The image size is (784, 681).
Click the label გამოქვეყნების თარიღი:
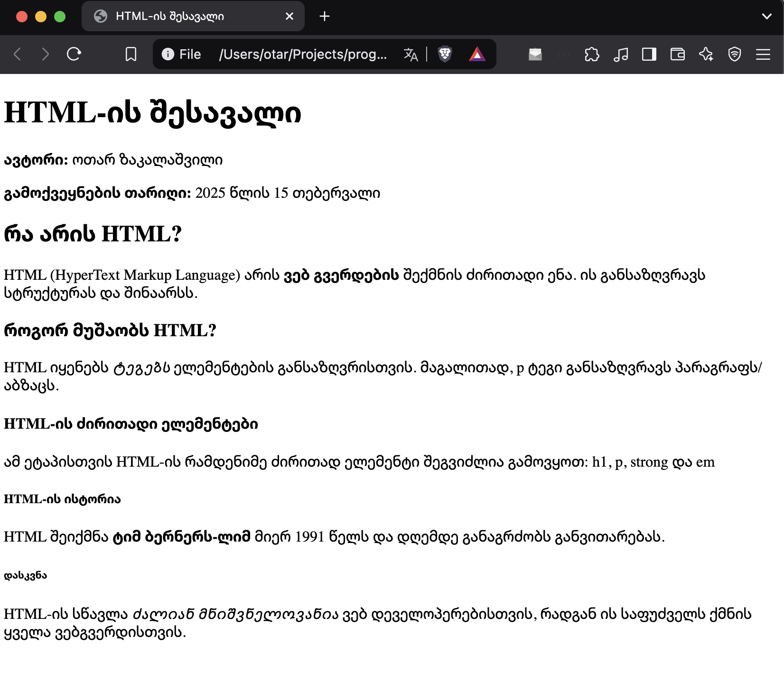97,193
